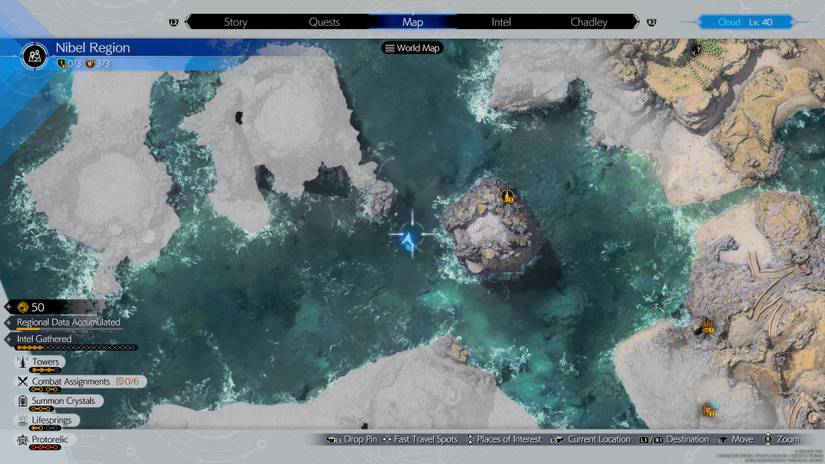Click the Zoom control prompt
The width and height of the screenshot is (825, 464).
783,439
